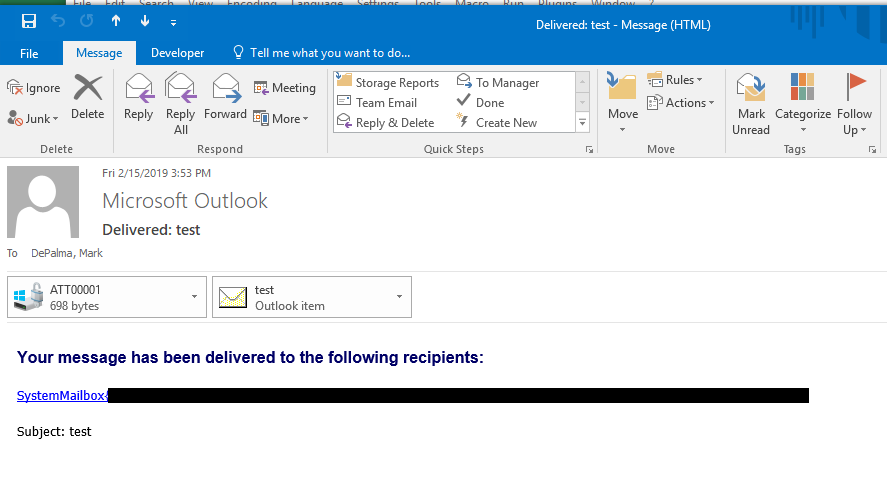Expand the Quick Steps gallery
Screen dimensions: 887x498
pos(582,122)
